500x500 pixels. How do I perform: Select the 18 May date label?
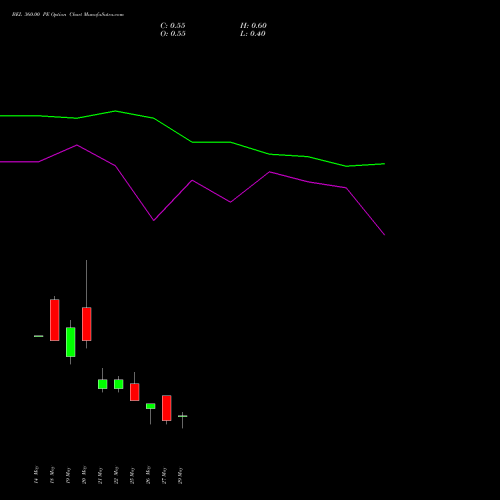point(52,475)
